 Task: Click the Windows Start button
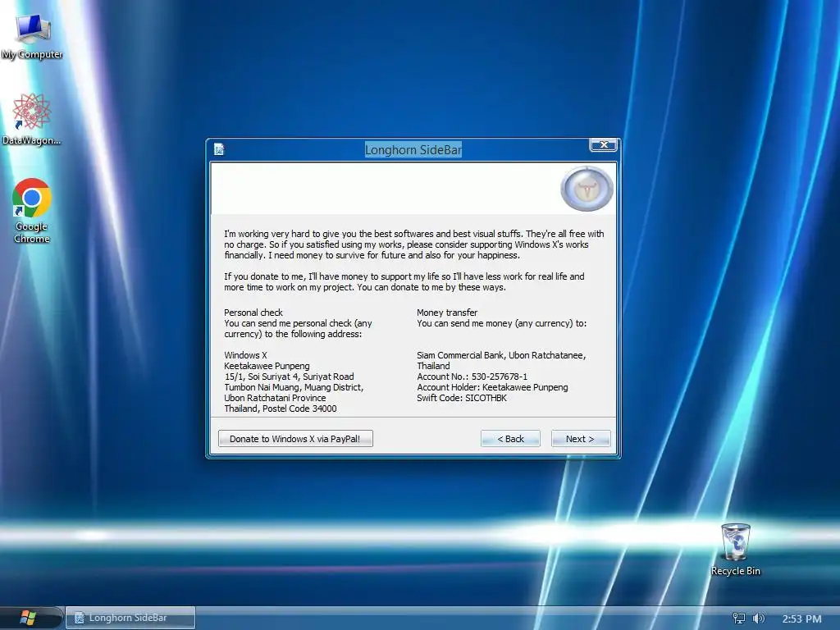tap(28, 618)
